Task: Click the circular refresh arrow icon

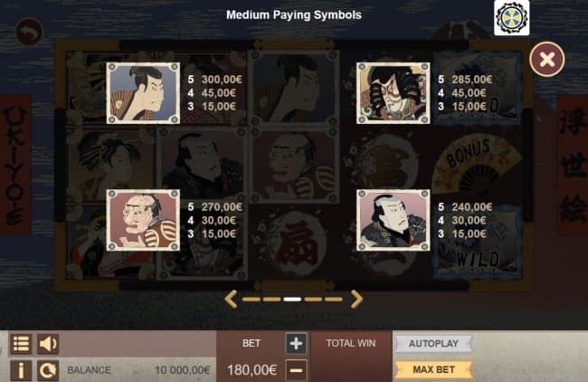Action: pos(48,370)
